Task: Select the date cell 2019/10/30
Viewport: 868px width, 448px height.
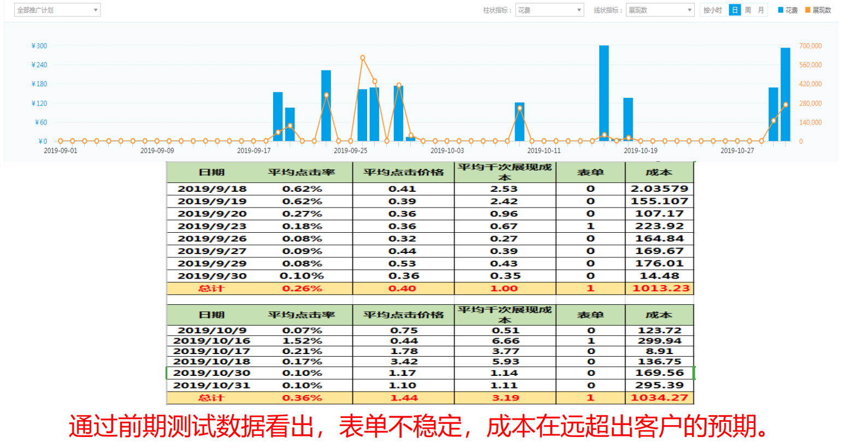Action: click(x=212, y=373)
